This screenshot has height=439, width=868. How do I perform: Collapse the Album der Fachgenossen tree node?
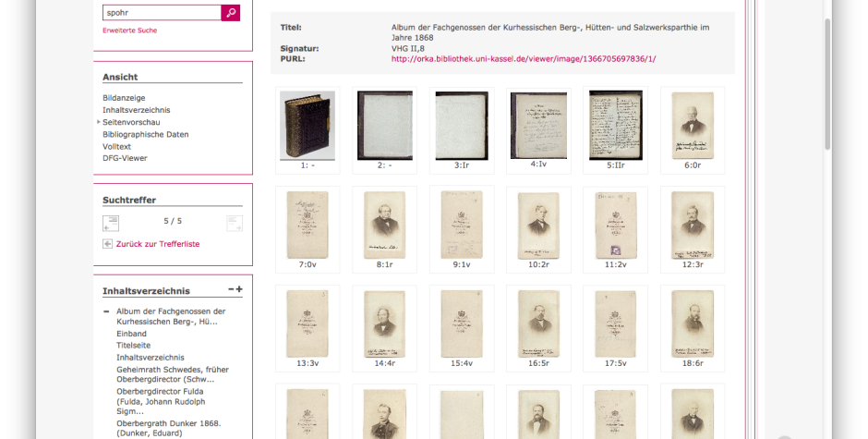point(106,311)
